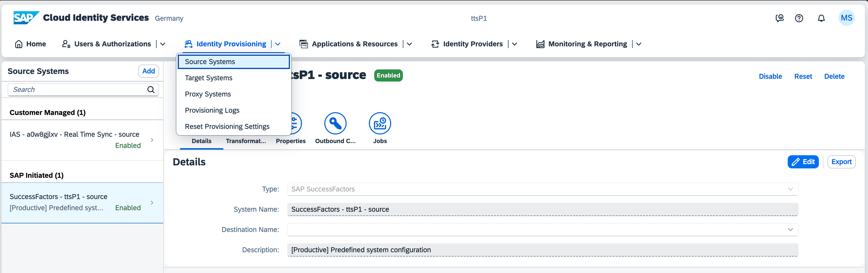Open the support chat headset icon
Image resolution: width=868 pixels, height=273 pixels.
click(779, 18)
